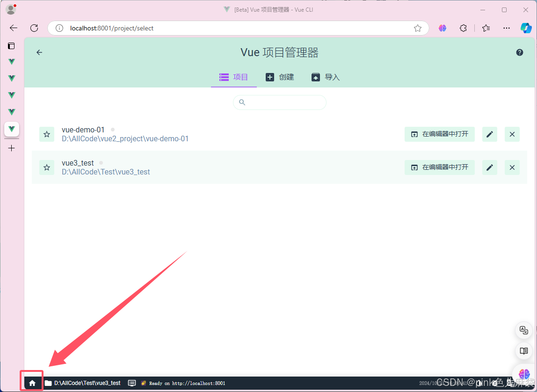Click browser back navigation arrow
This screenshot has width=537, height=392.
coord(14,28)
